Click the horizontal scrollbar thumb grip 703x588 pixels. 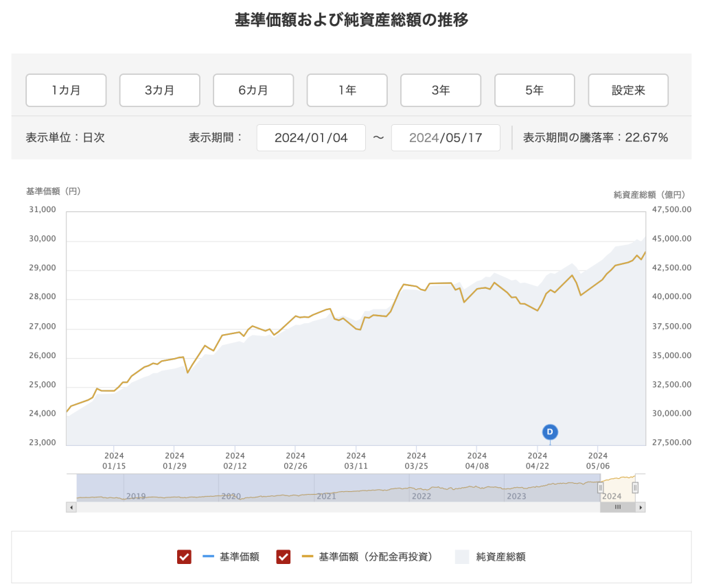coord(617,508)
